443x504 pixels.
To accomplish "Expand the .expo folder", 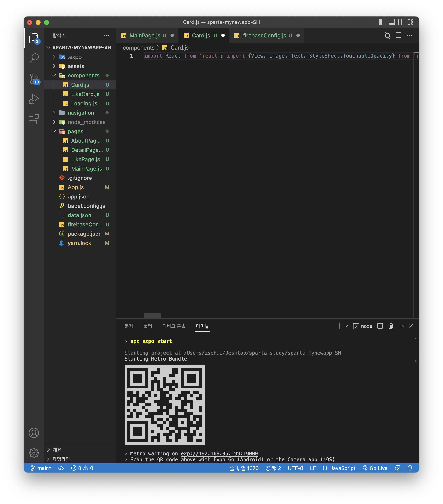I will [x=80, y=57].
